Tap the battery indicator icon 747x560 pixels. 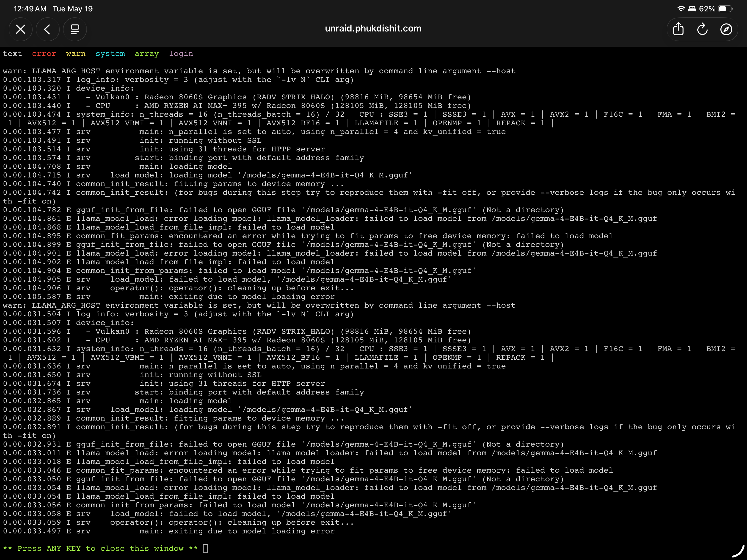click(725, 9)
